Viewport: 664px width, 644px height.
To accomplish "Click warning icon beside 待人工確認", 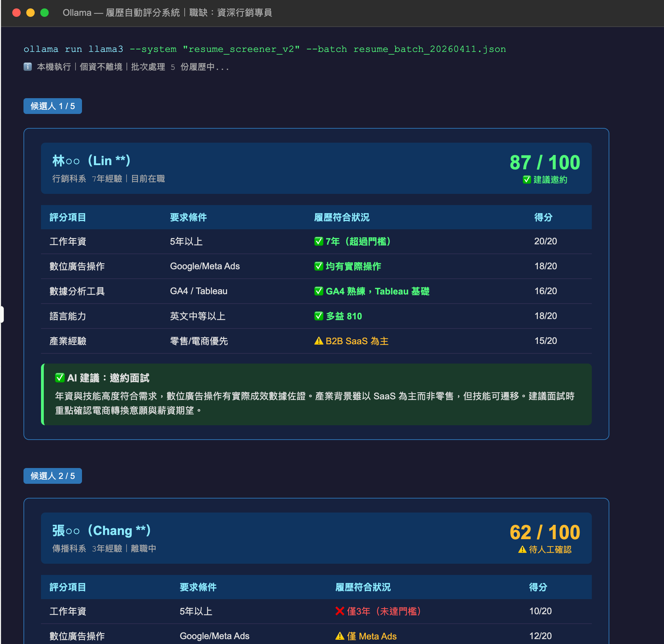I will click(x=522, y=549).
